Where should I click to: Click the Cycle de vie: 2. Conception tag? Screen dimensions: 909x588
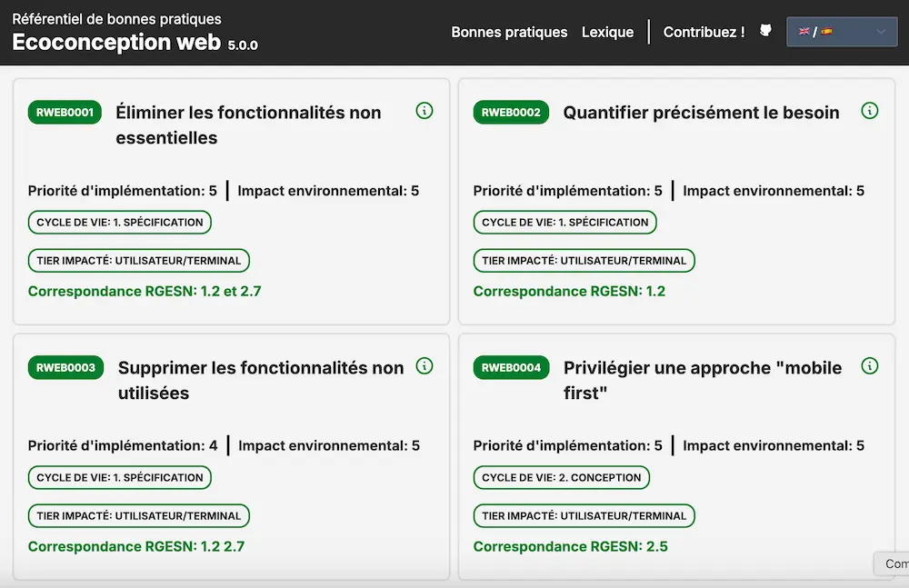pyautogui.click(x=561, y=477)
